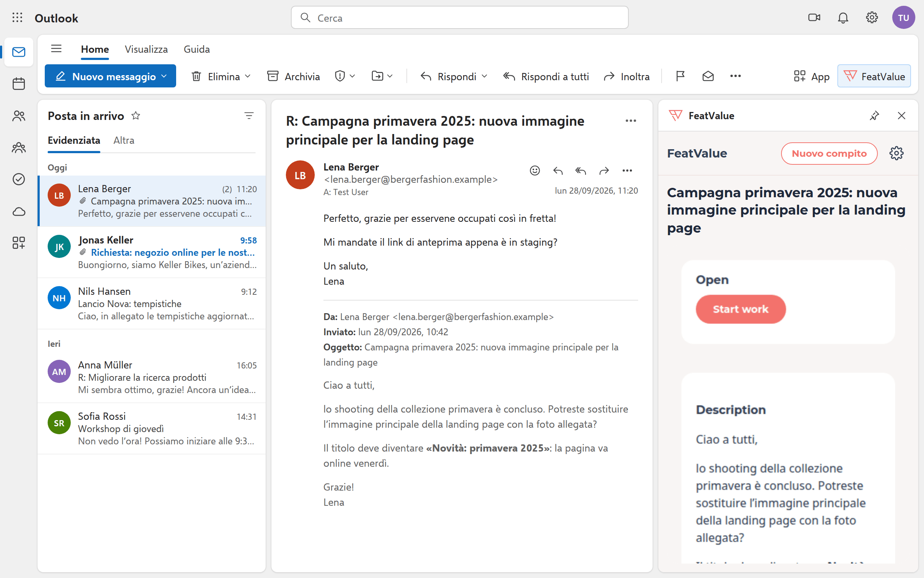Open FeatValue settings gear icon
Viewport: 924px width, 578px height.
(896, 153)
